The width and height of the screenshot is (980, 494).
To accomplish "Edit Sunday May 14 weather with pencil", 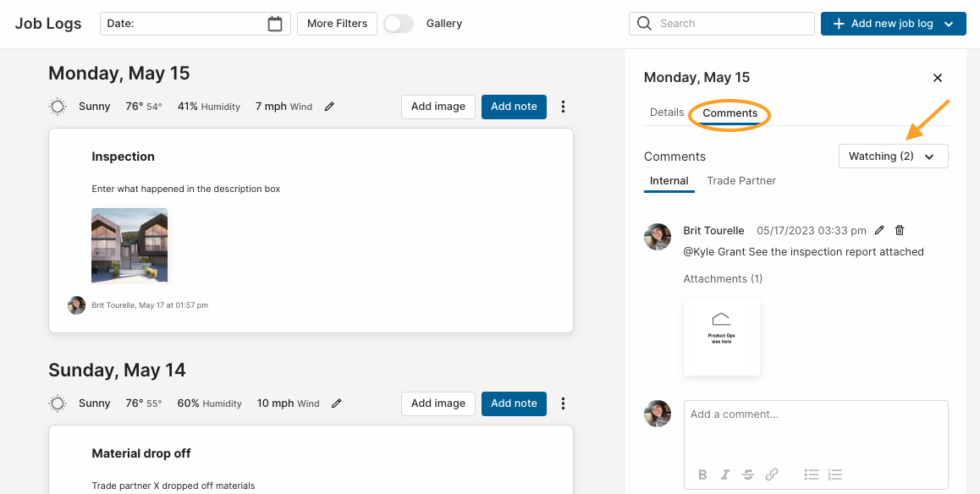I will click(x=336, y=403).
